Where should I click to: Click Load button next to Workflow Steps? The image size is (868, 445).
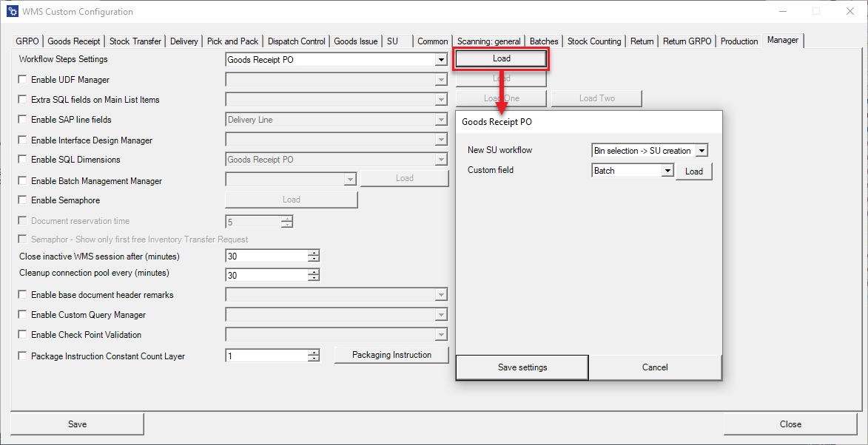501,58
